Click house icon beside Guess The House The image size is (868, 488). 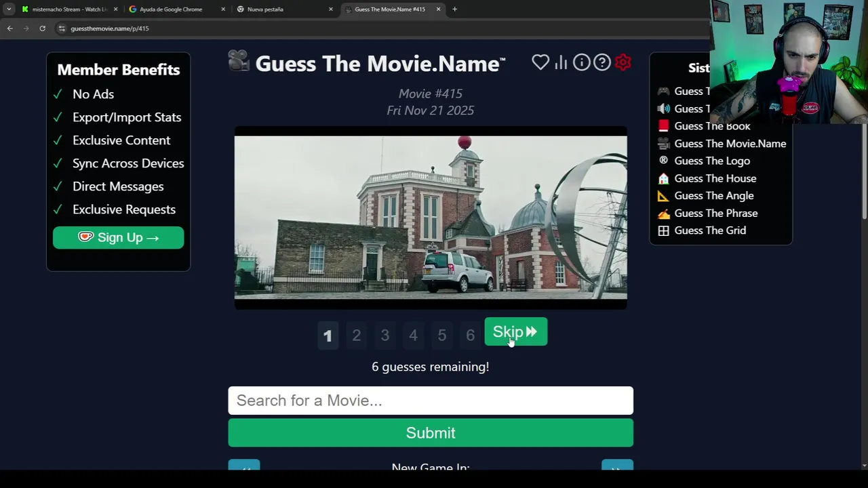(x=663, y=178)
